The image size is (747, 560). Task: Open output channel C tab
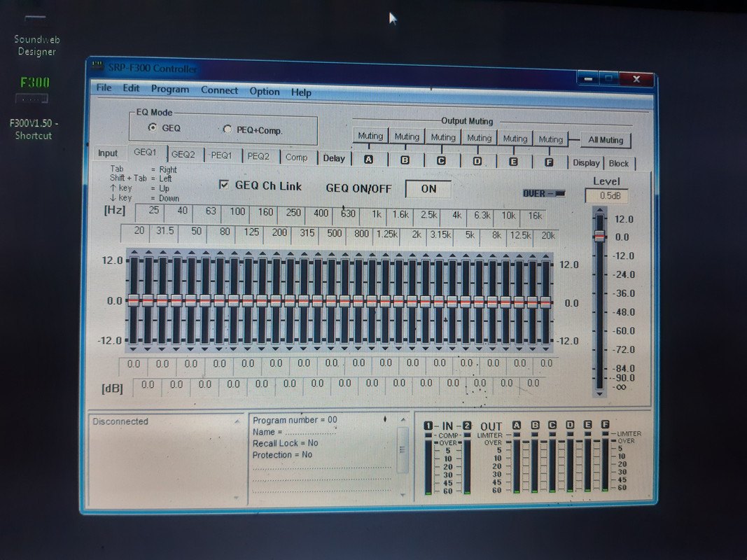click(441, 161)
